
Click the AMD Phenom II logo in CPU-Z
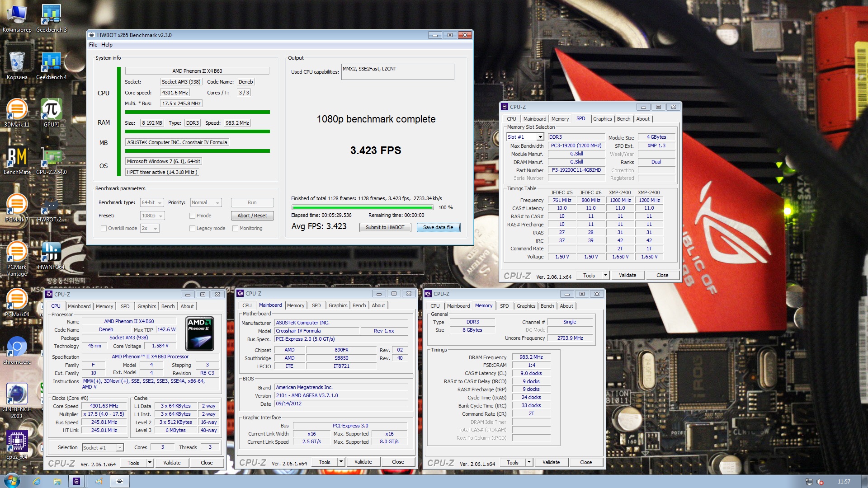pyautogui.click(x=200, y=333)
